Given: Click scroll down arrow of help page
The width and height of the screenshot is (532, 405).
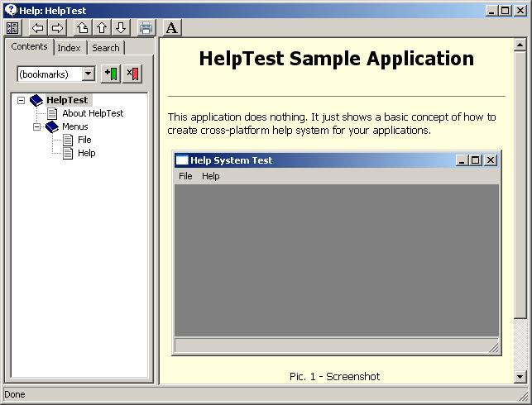Looking at the screenshot, I should point(520,376).
